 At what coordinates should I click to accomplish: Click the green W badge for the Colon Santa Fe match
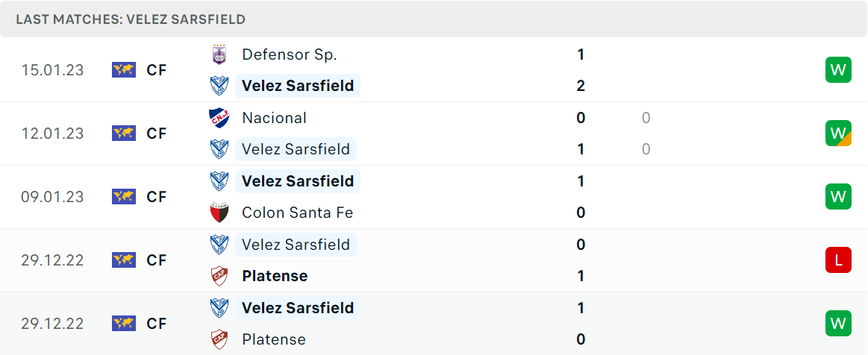pyautogui.click(x=838, y=196)
